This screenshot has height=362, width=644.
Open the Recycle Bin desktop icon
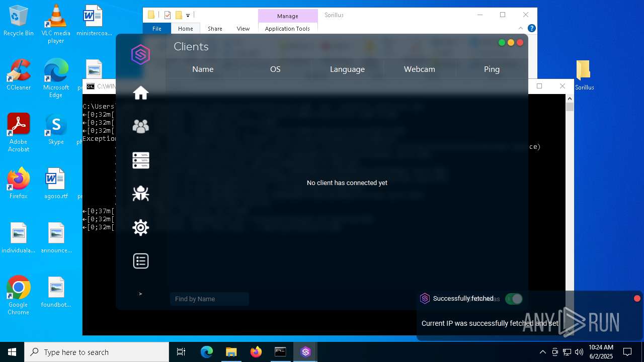[x=19, y=21]
